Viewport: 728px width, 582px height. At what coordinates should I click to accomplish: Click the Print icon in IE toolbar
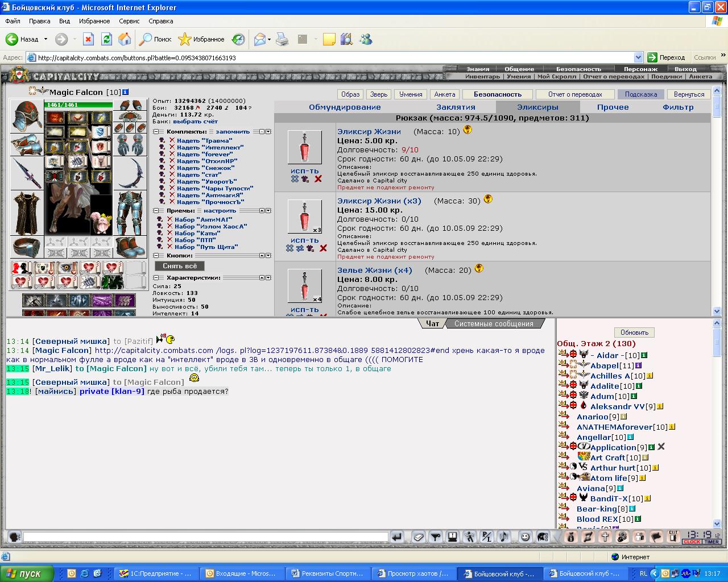(x=282, y=39)
